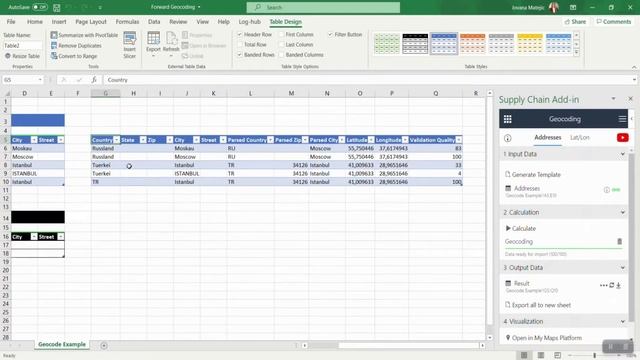Click the info icon next to Addresses input
This screenshot has width=640, height=360.
pyautogui.click(x=607, y=190)
